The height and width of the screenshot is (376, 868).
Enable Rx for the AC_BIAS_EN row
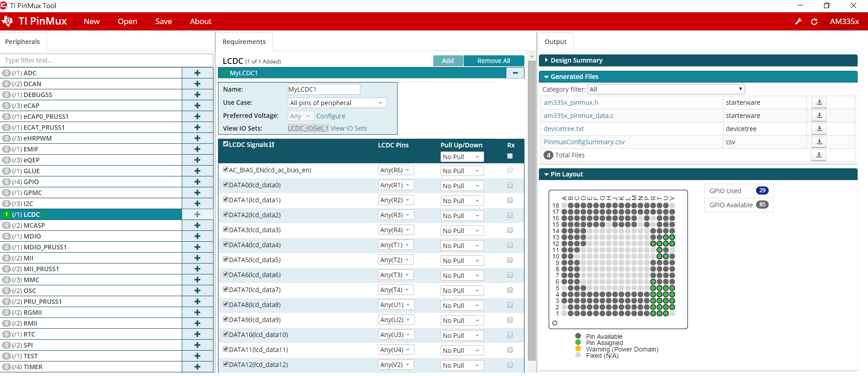coord(510,170)
